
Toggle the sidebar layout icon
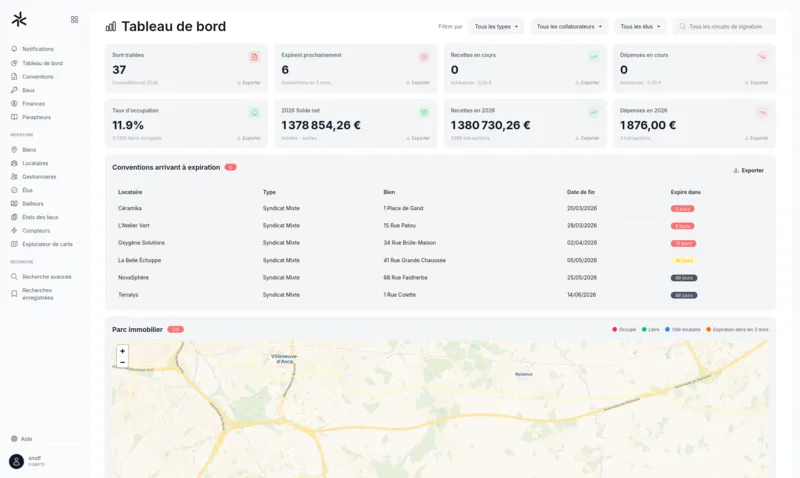coord(74,19)
